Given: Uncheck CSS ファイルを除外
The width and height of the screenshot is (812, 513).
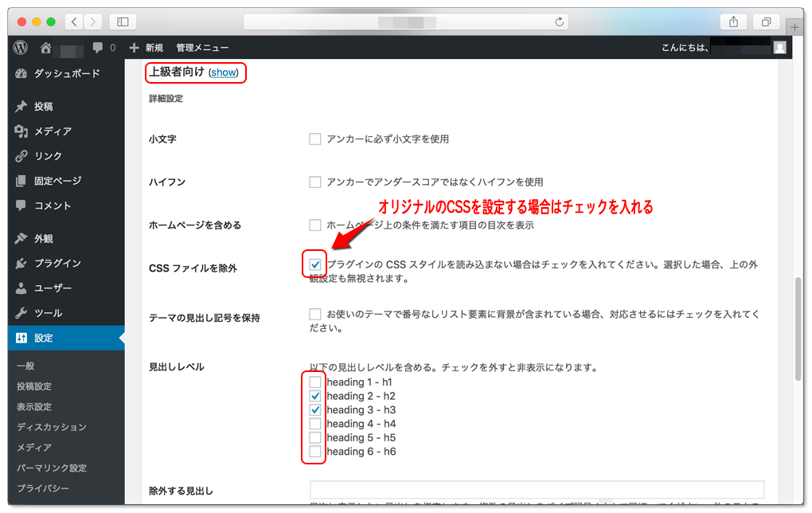Looking at the screenshot, I should [314, 264].
